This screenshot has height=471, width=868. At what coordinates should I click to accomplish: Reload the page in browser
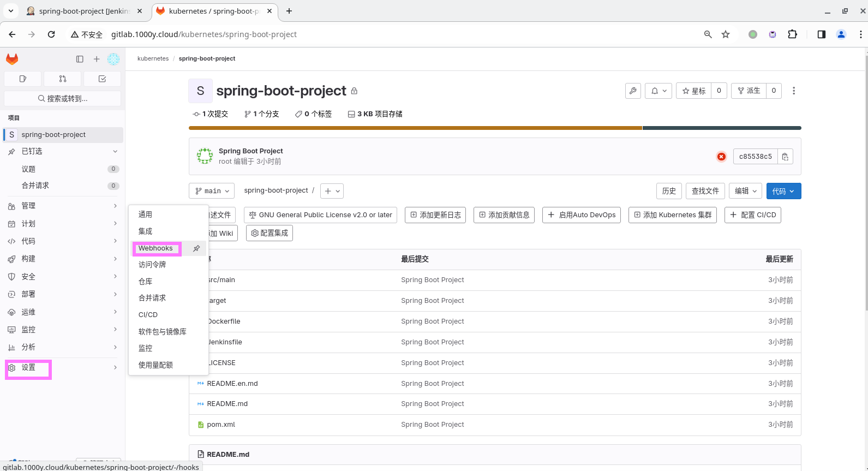click(51, 34)
